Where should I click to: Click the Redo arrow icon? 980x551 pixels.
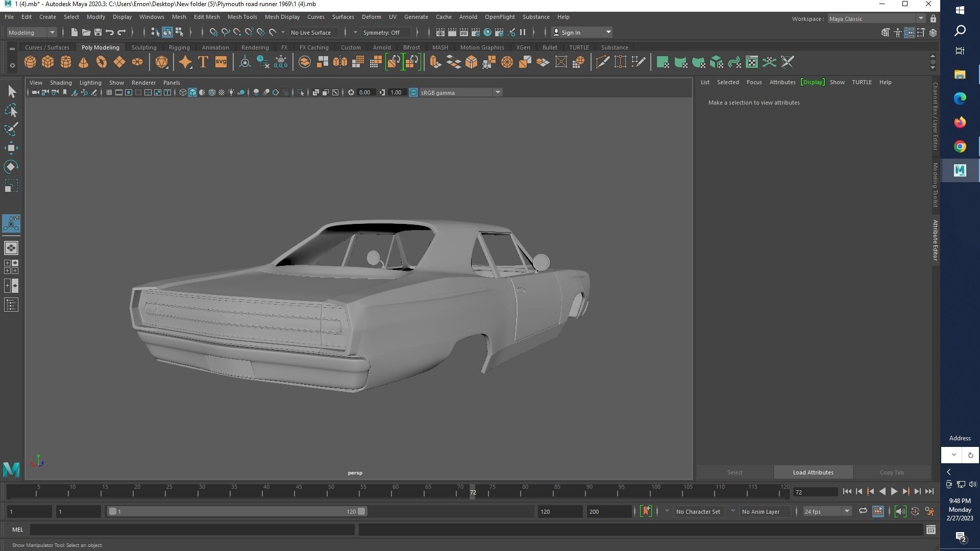click(121, 32)
